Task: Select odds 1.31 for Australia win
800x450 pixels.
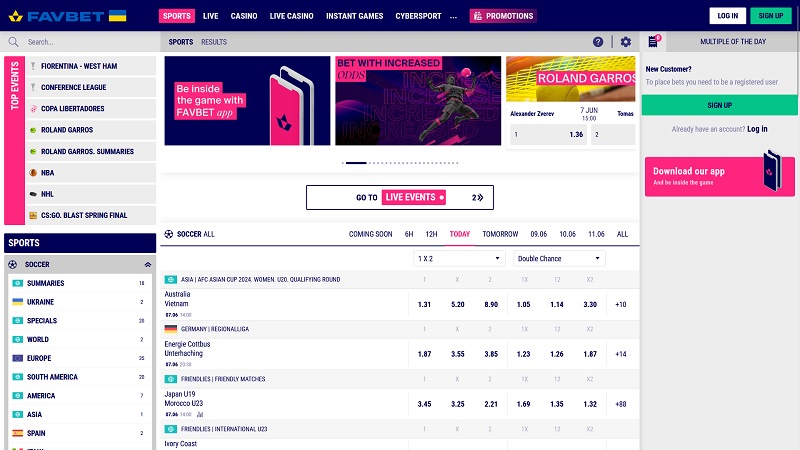Action: (424, 304)
